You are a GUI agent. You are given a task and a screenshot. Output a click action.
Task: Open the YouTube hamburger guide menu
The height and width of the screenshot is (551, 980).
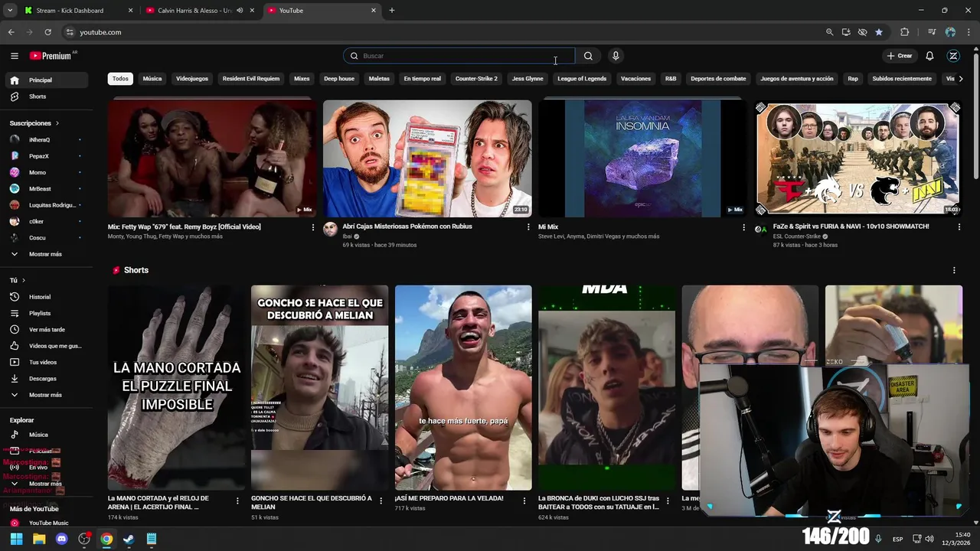(14, 56)
